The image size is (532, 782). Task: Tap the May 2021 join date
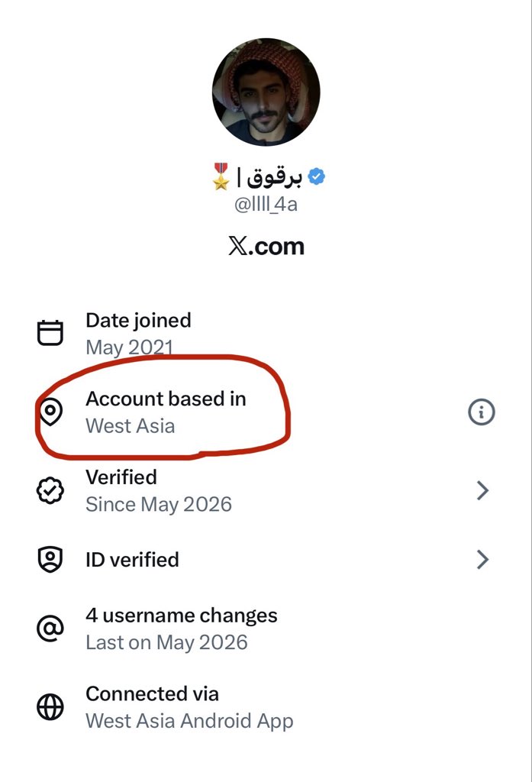[130, 347]
